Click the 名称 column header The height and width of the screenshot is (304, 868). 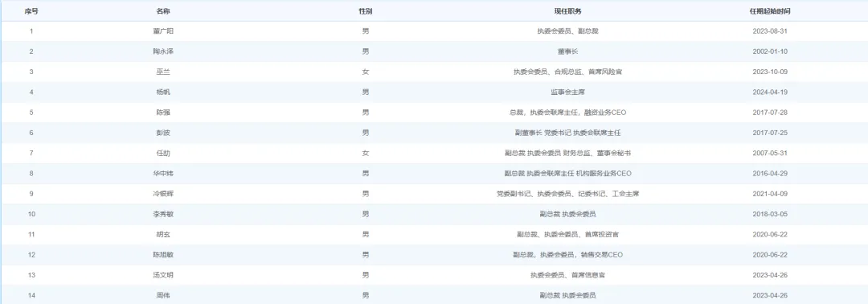(162, 11)
